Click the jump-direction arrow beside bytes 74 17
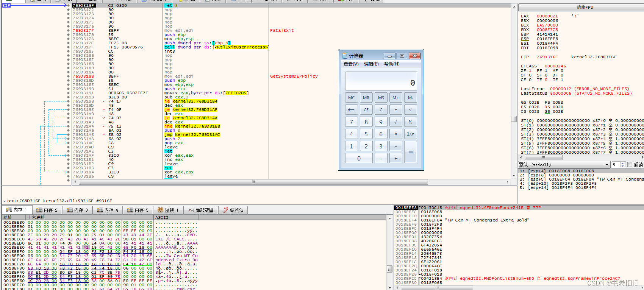 104,101
